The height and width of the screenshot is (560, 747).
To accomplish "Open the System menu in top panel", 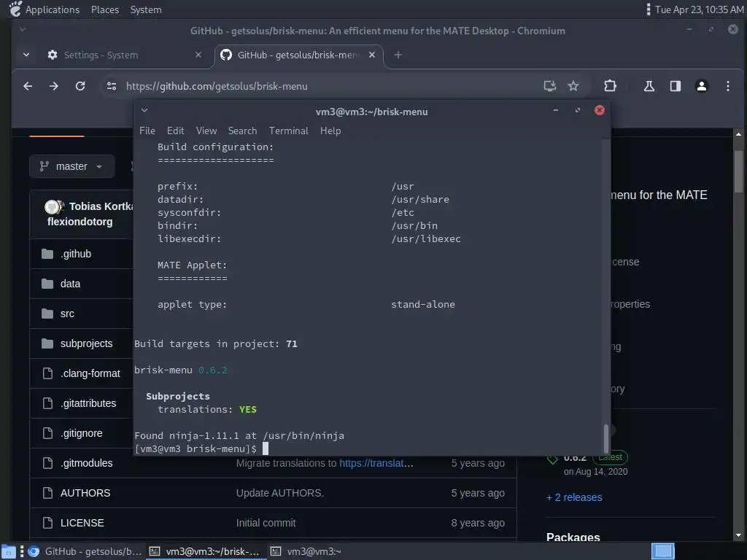I will (146, 9).
